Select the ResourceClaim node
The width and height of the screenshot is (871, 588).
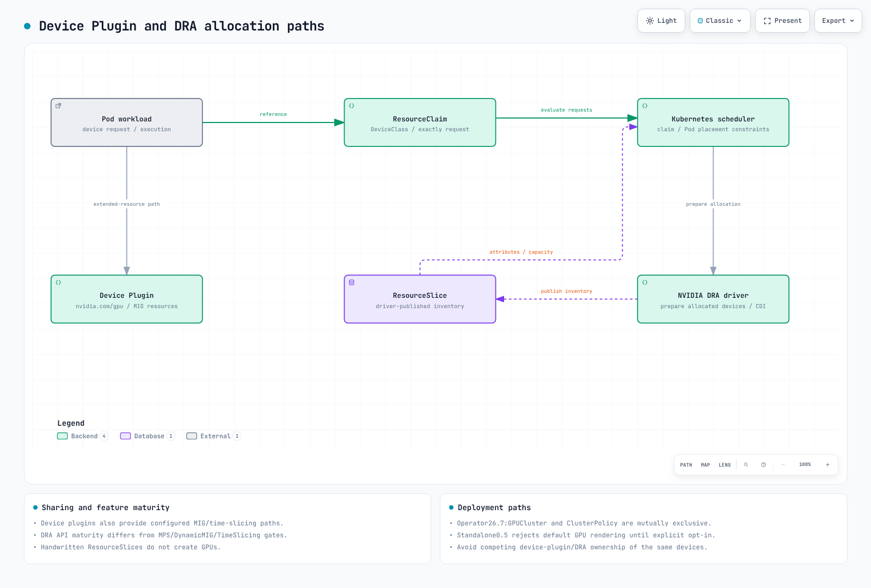[x=420, y=122]
